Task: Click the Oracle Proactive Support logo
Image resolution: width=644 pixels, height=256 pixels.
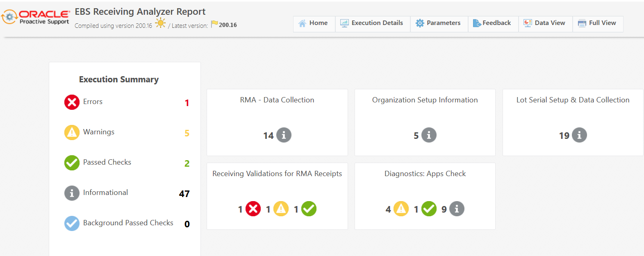Action: 36,17
